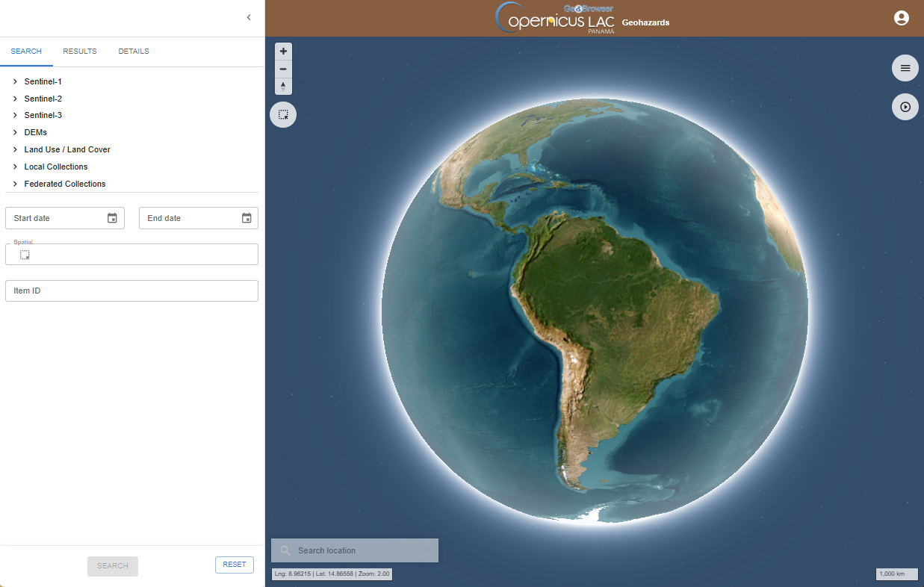Expand Federated Collections
This screenshot has width=924, height=587.
coord(15,184)
